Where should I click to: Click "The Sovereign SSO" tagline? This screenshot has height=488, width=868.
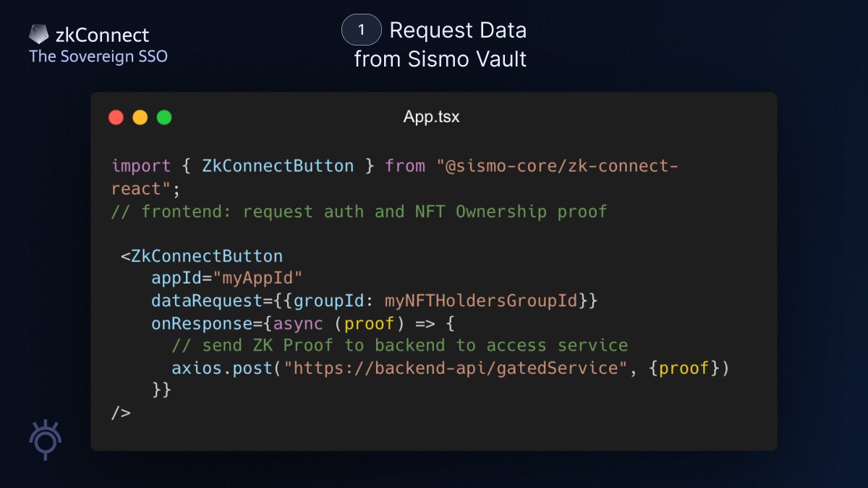click(x=98, y=56)
